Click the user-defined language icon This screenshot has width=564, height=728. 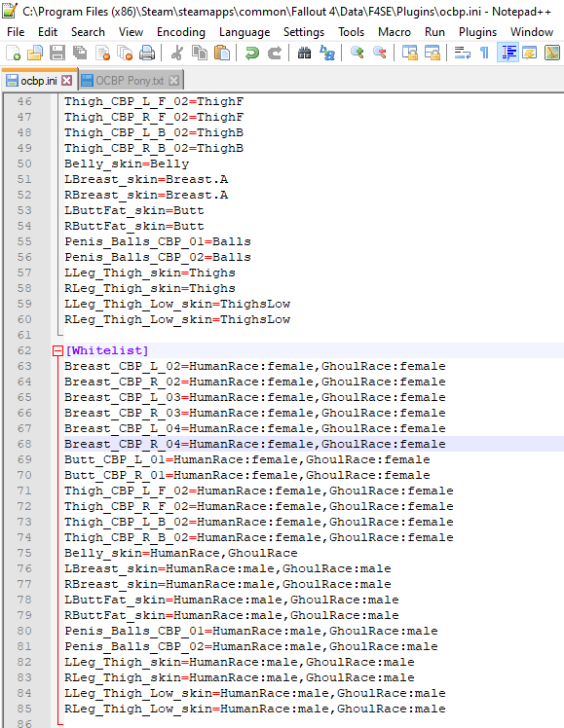pyautogui.click(x=530, y=53)
